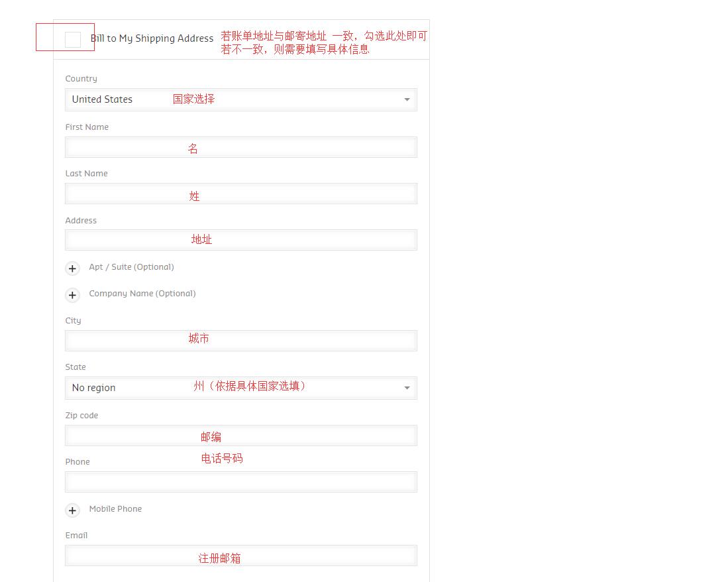Focus the City input field
The image size is (728, 582).
(x=240, y=340)
